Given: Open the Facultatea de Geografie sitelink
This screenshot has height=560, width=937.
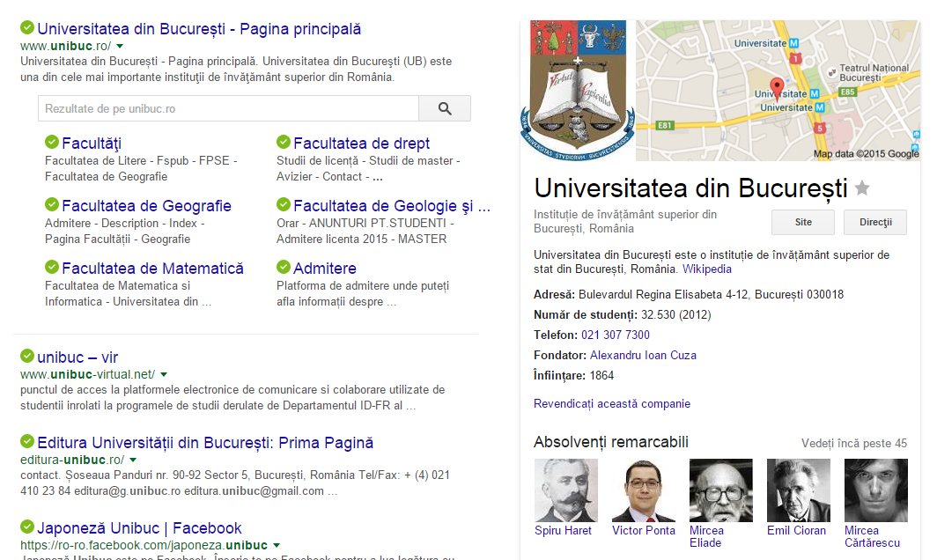Looking at the screenshot, I should [146, 205].
